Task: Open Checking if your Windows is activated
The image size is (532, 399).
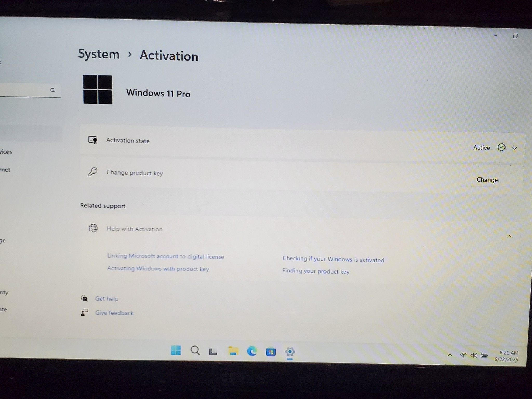Action: click(x=333, y=259)
